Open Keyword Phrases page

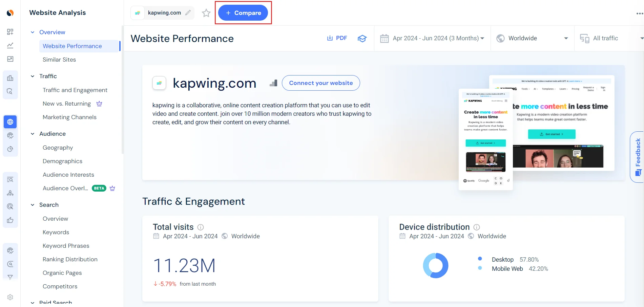[x=66, y=246]
